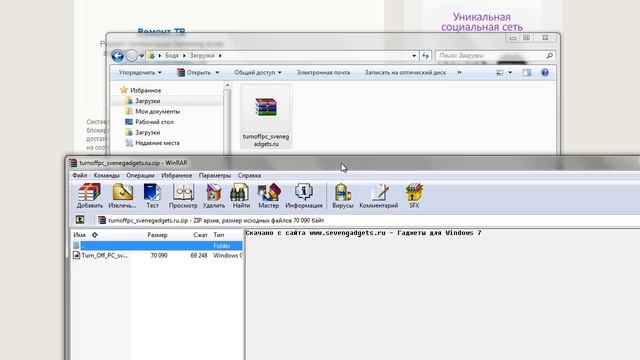
Task: Open the Параметры menu
Action: pyautogui.click(x=215, y=176)
